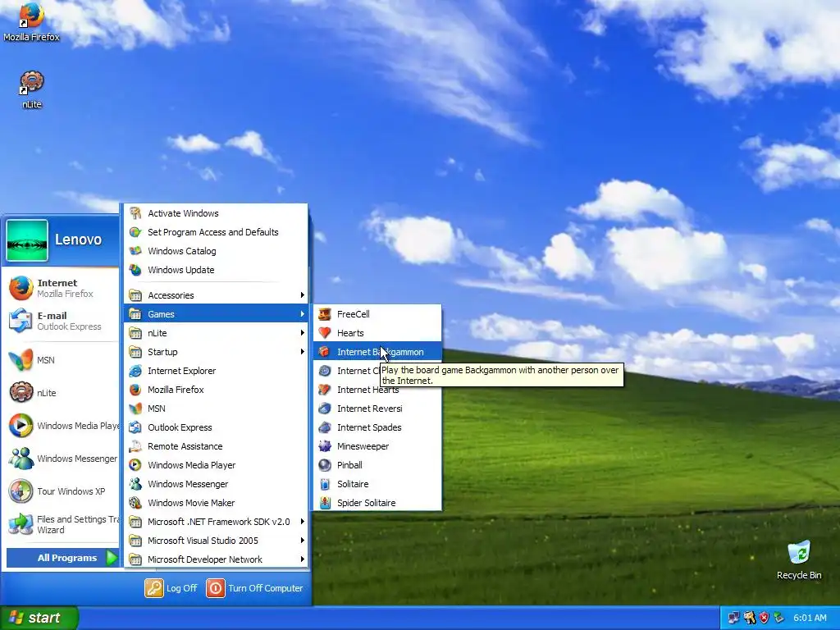
Task: Click the Microsoft Visual Studio 2005 folder
Action: click(x=216, y=541)
